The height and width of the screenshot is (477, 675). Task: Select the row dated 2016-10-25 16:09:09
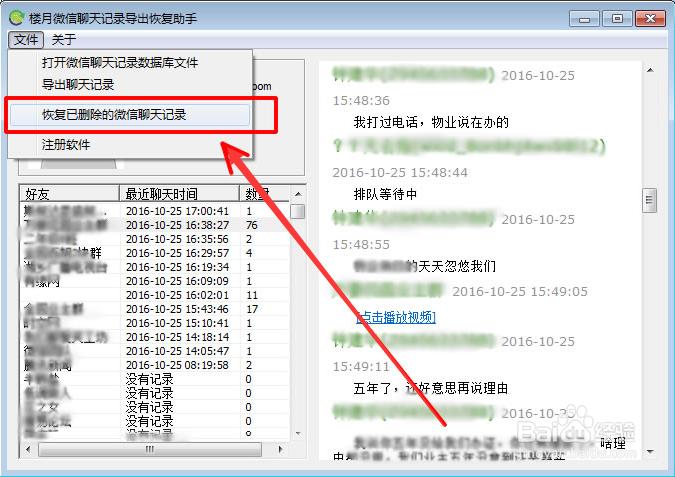(155, 281)
